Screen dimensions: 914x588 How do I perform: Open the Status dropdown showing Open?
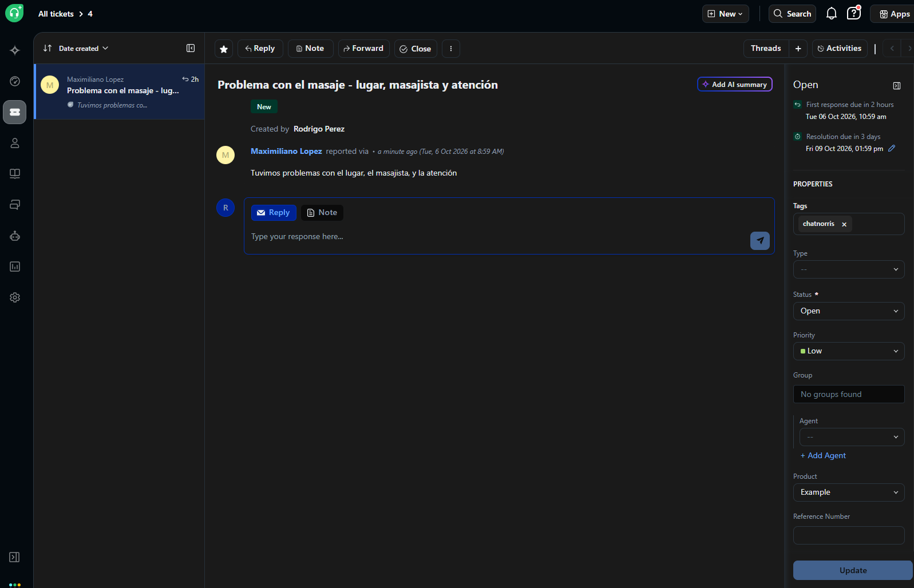849,311
